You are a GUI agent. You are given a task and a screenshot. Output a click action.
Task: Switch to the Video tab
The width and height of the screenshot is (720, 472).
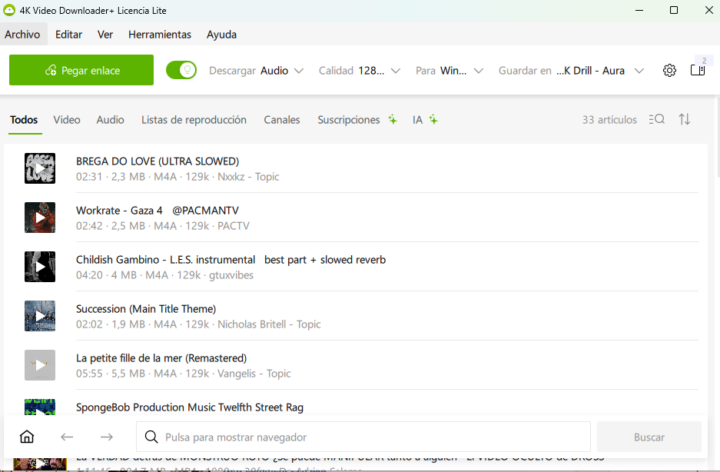click(67, 120)
